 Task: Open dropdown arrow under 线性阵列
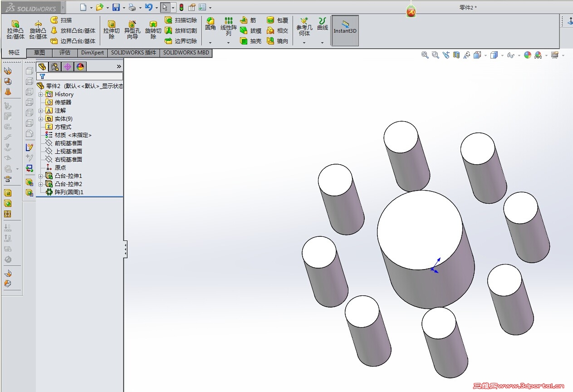(228, 43)
